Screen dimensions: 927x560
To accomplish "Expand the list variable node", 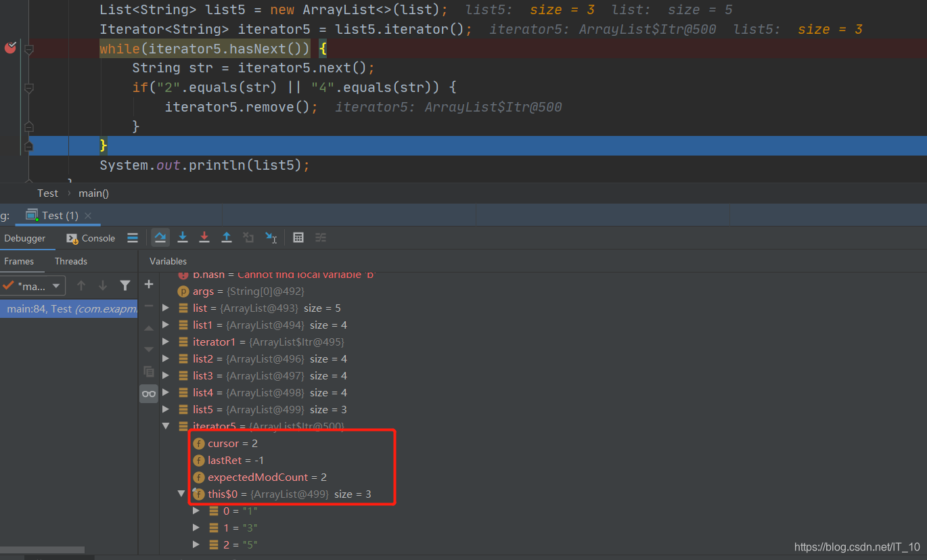I will (166, 308).
